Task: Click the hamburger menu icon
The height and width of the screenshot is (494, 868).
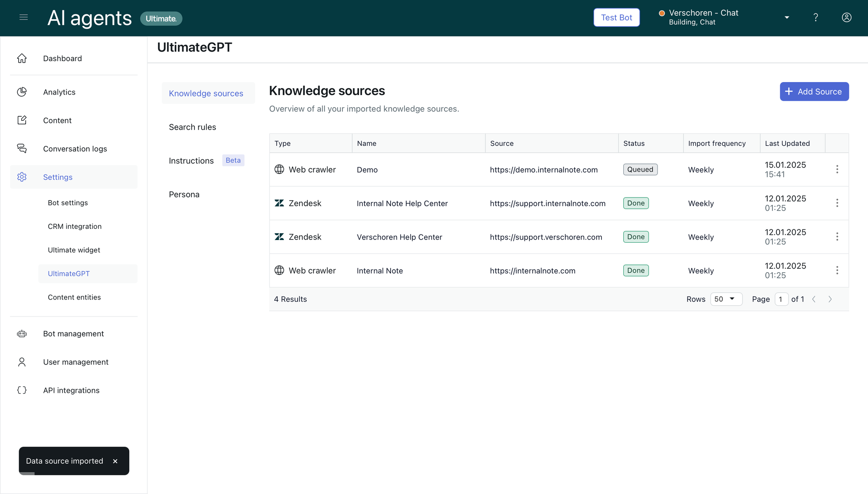Action: tap(23, 17)
